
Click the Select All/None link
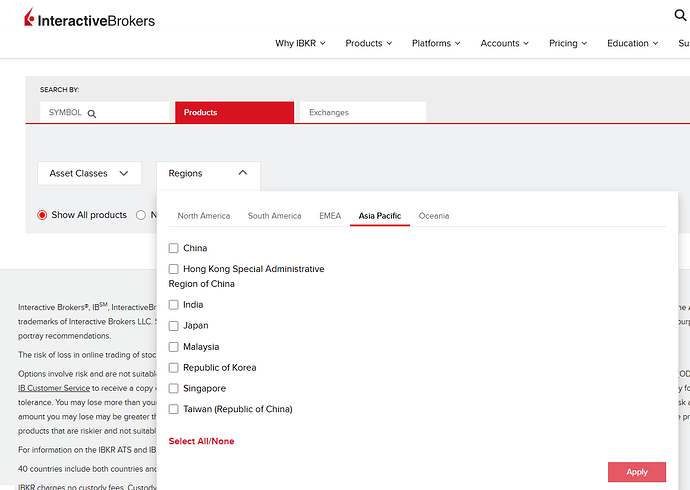[201, 441]
